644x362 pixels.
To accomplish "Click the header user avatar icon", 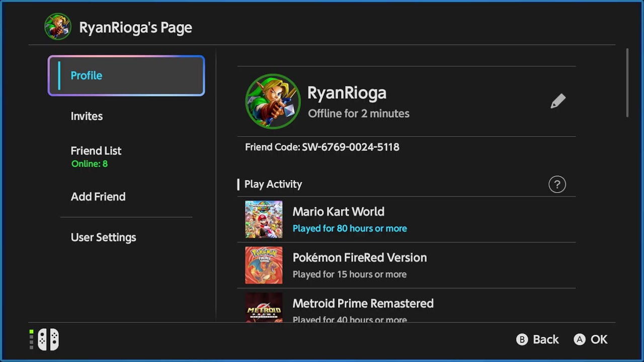I will 58,27.
